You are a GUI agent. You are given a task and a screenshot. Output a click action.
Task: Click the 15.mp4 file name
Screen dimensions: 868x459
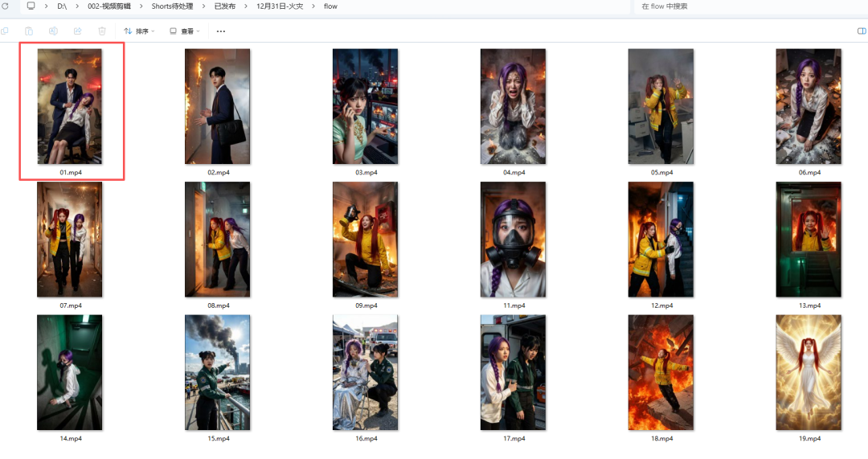pyautogui.click(x=219, y=439)
